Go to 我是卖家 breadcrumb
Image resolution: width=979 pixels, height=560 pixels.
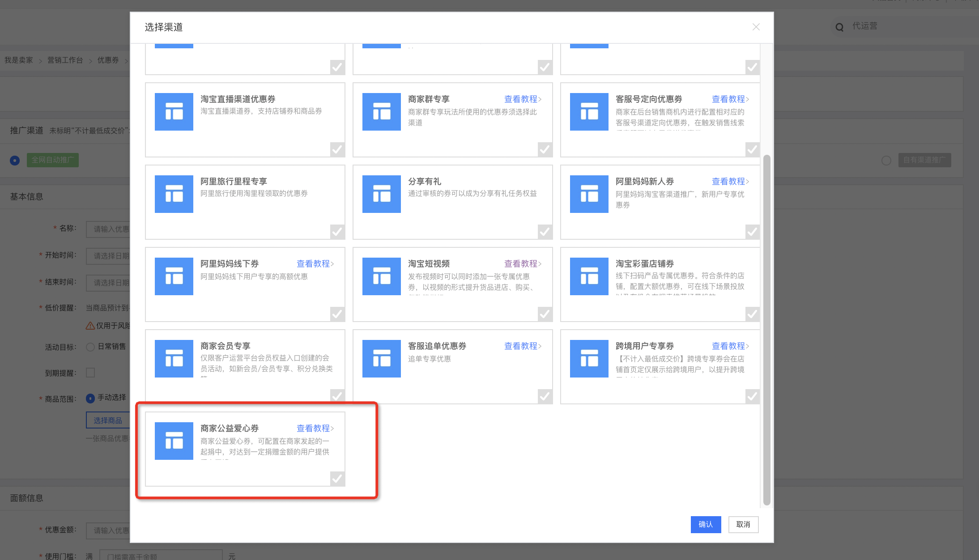click(19, 60)
